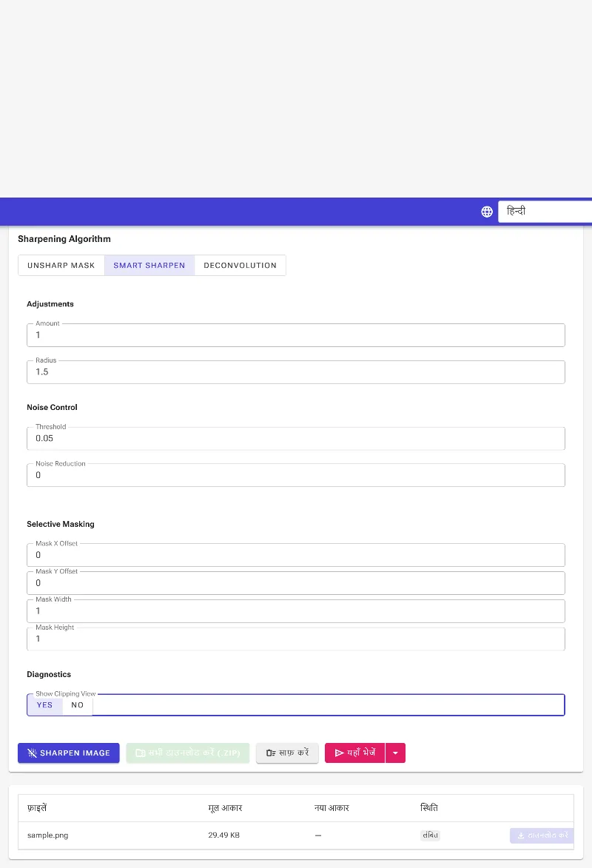Click the मूल आकार column header
This screenshot has height=868, width=592.
(x=225, y=808)
